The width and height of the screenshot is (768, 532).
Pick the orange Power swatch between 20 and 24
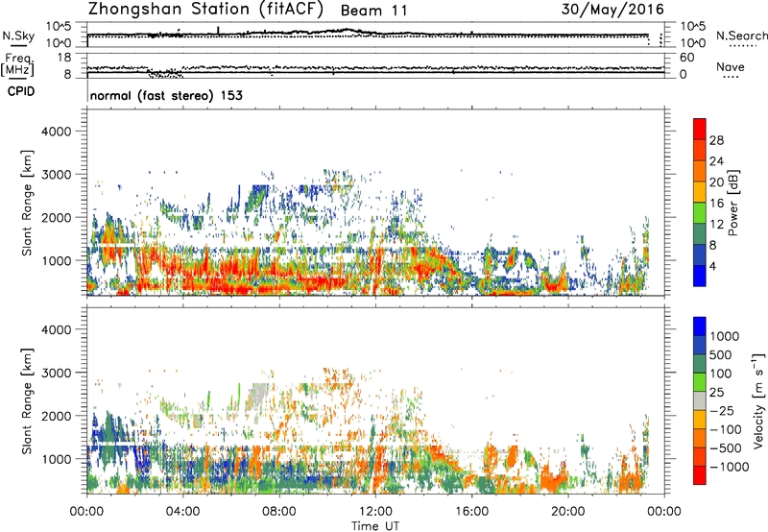point(700,171)
